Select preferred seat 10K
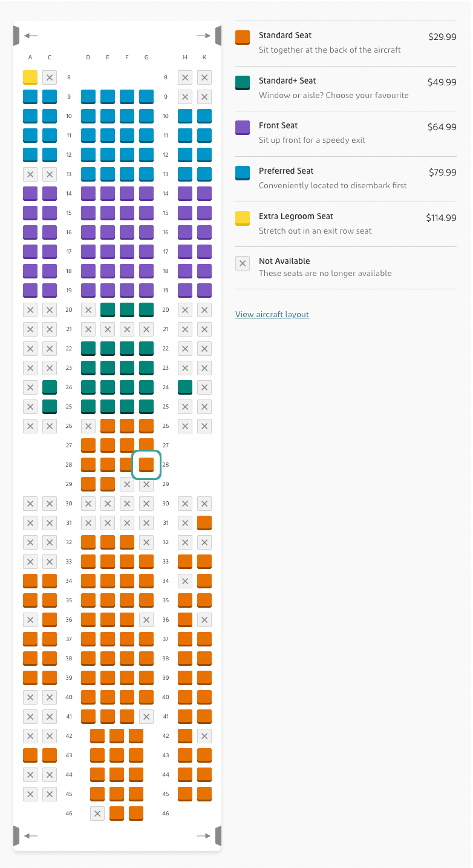This screenshot has width=473, height=868. 204,116
